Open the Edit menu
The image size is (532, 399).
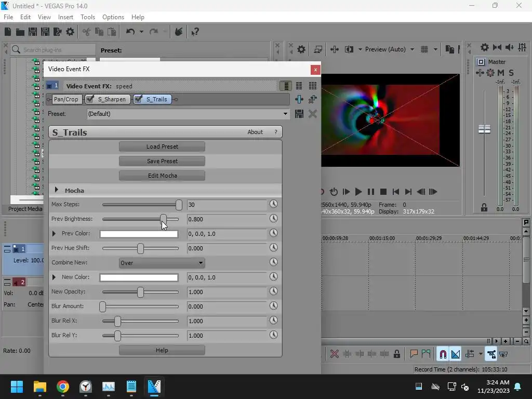pos(25,17)
